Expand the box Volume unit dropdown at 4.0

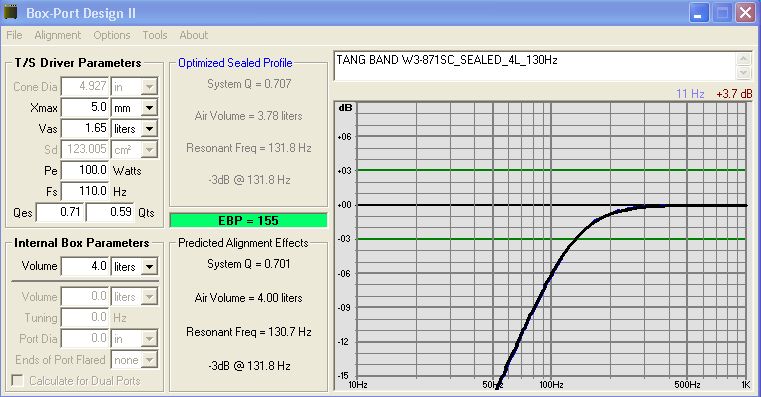[x=149, y=266]
